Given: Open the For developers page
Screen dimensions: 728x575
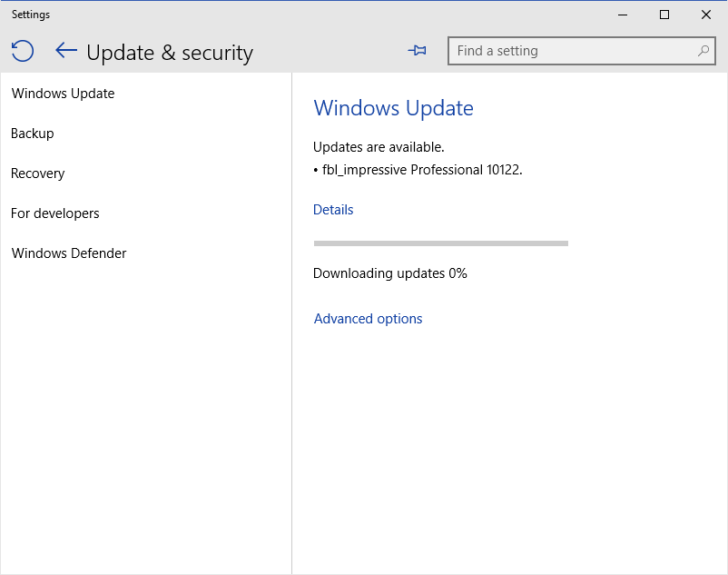Looking at the screenshot, I should [x=55, y=213].
